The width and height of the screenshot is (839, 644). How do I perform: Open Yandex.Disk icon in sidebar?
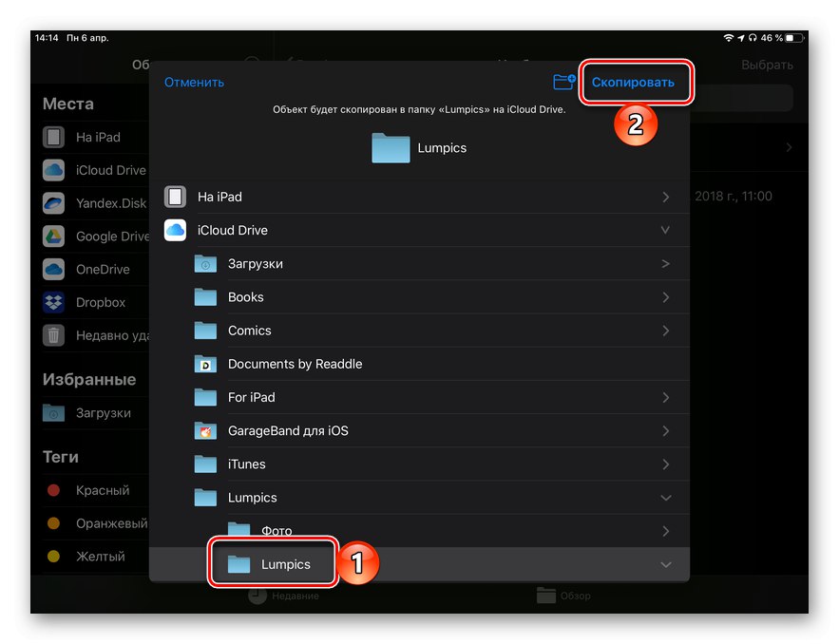[x=53, y=203]
